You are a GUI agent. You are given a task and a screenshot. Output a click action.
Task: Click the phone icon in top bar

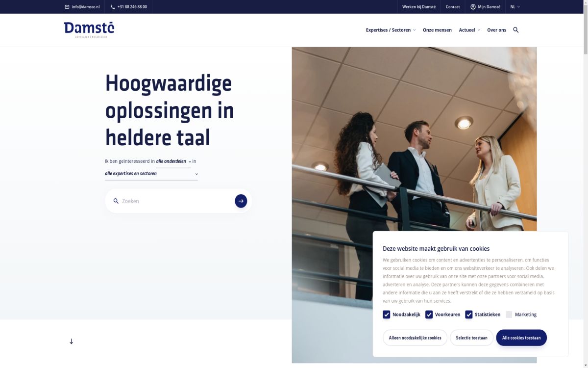point(113,7)
